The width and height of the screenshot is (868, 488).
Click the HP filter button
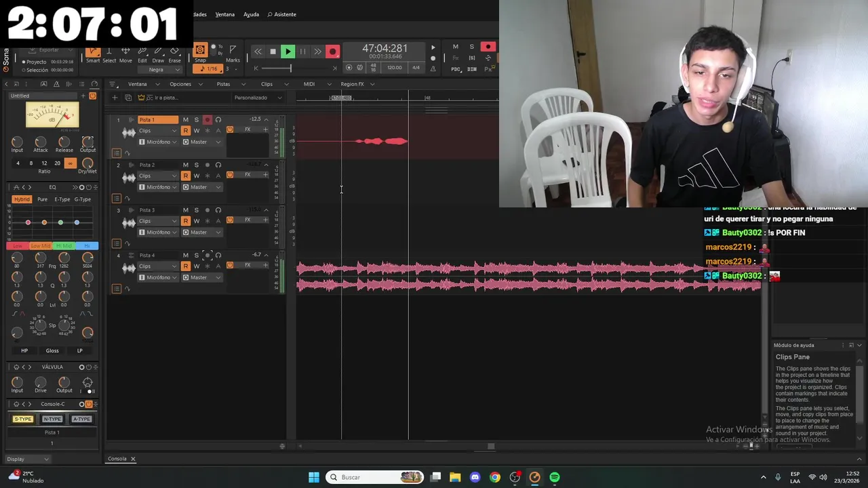coord(24,350)
